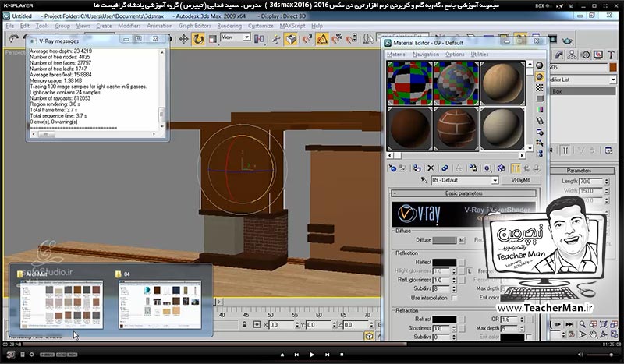
Task: Activate the Select and Rotate tool
Action: (198, 39)
